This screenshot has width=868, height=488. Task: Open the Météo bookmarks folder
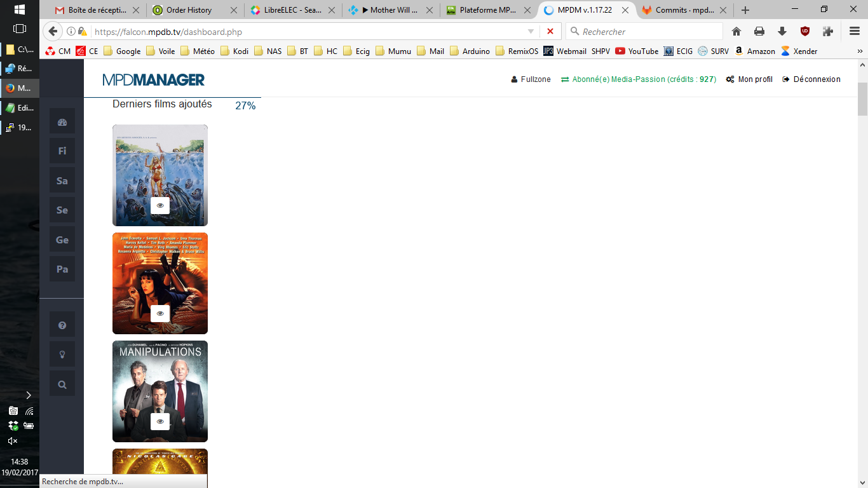[x=197, y=51]
